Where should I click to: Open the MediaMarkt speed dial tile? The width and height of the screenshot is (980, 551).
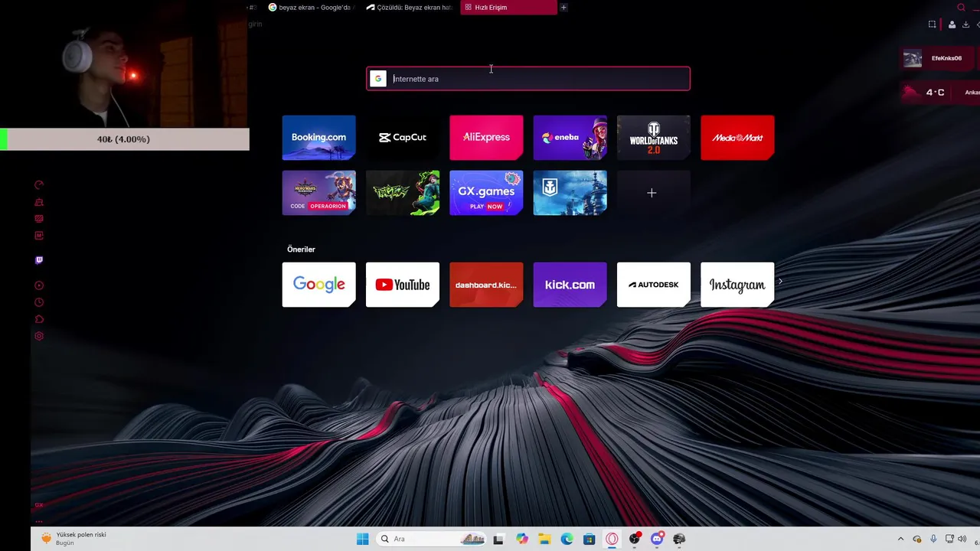point(737,138)
